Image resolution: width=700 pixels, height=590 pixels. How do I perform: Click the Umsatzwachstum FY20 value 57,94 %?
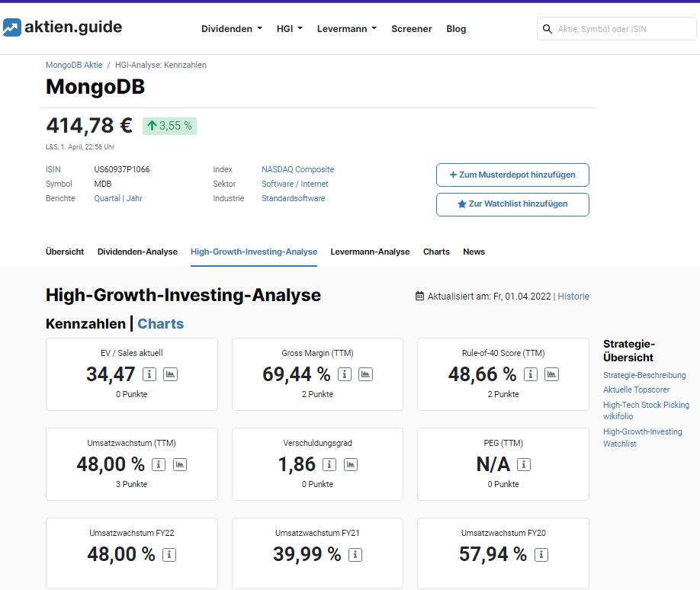click(493, 555)
